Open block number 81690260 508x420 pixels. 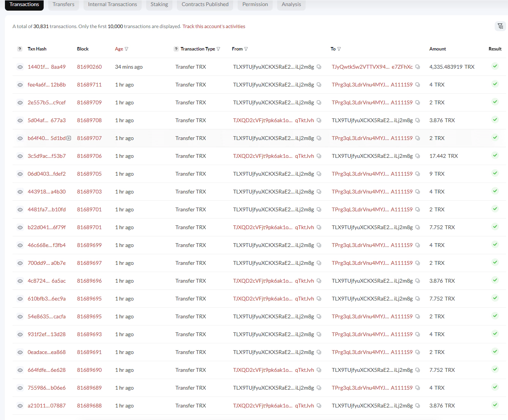[x=89, y=67]
